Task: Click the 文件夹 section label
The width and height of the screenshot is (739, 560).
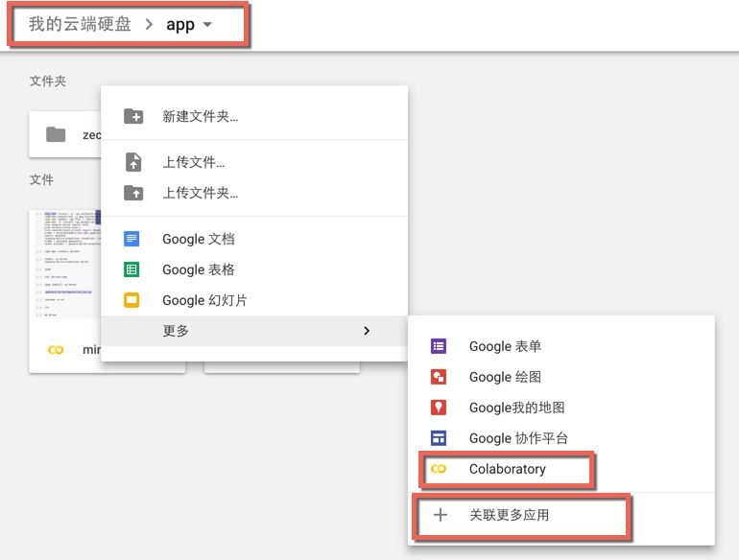Action: point(48,81)
